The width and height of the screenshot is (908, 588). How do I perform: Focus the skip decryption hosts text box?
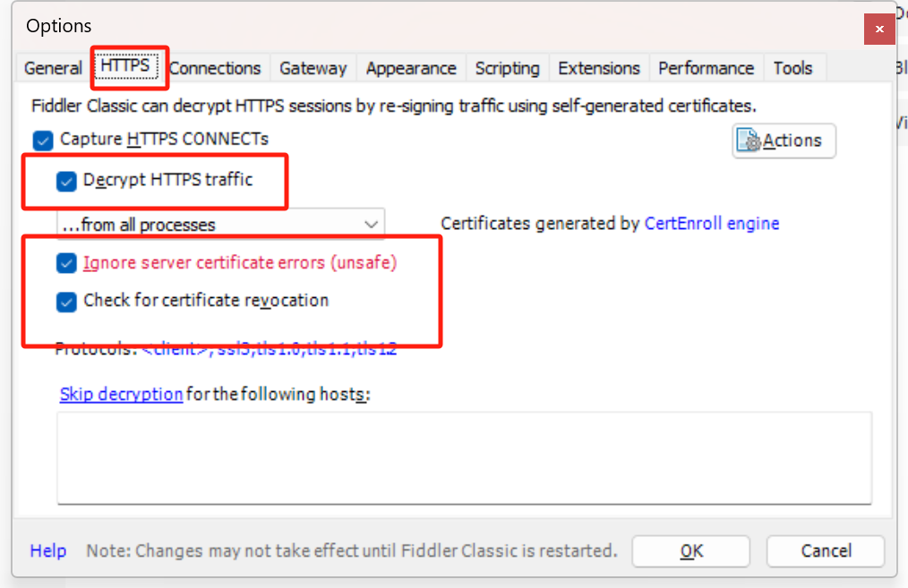pos(465,458)
